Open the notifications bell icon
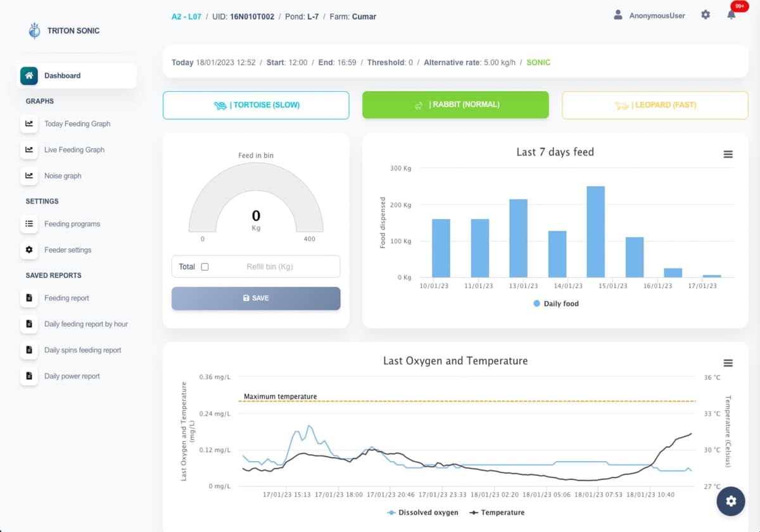The width and height of the screenshot is (760, 532). [x=731, y=15]
